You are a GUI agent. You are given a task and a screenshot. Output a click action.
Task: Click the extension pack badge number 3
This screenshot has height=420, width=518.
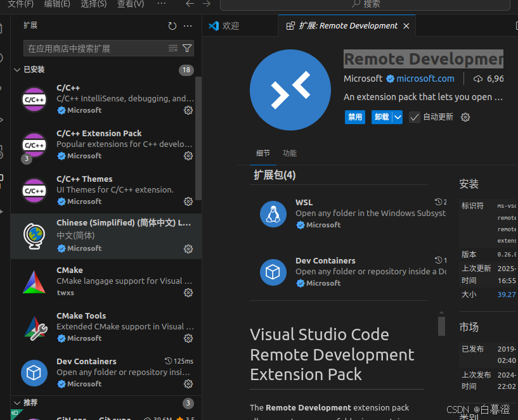pos(27,159)
